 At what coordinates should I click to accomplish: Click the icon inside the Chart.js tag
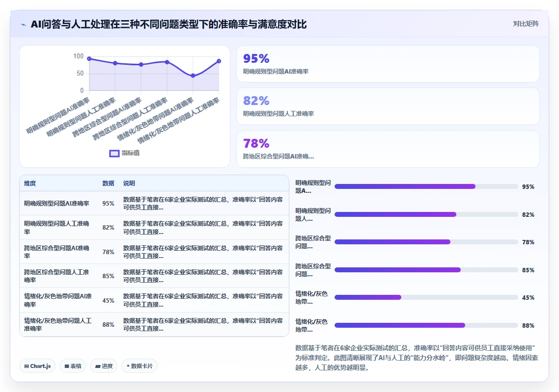(x=27, y=366)
